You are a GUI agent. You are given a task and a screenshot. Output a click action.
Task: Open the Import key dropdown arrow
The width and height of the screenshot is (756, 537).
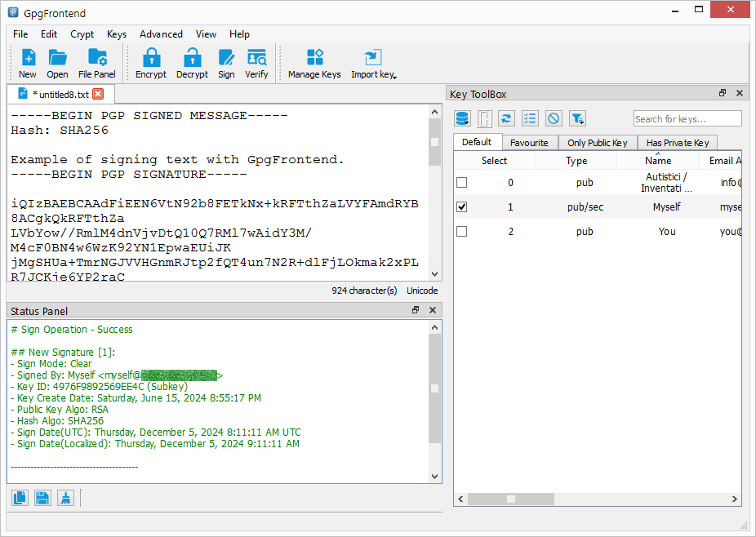click(395, 78)
